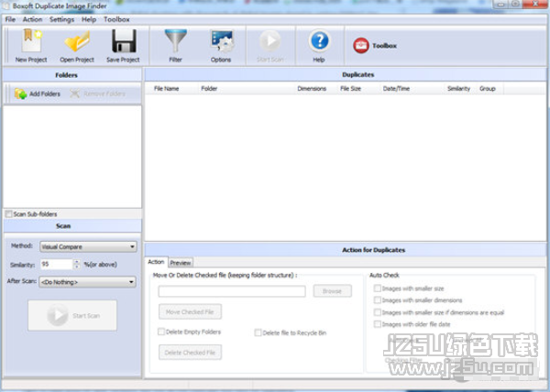Sort by Dimensions column header
Viewport: 550px width, 392px height.
(x=312, y=88)
